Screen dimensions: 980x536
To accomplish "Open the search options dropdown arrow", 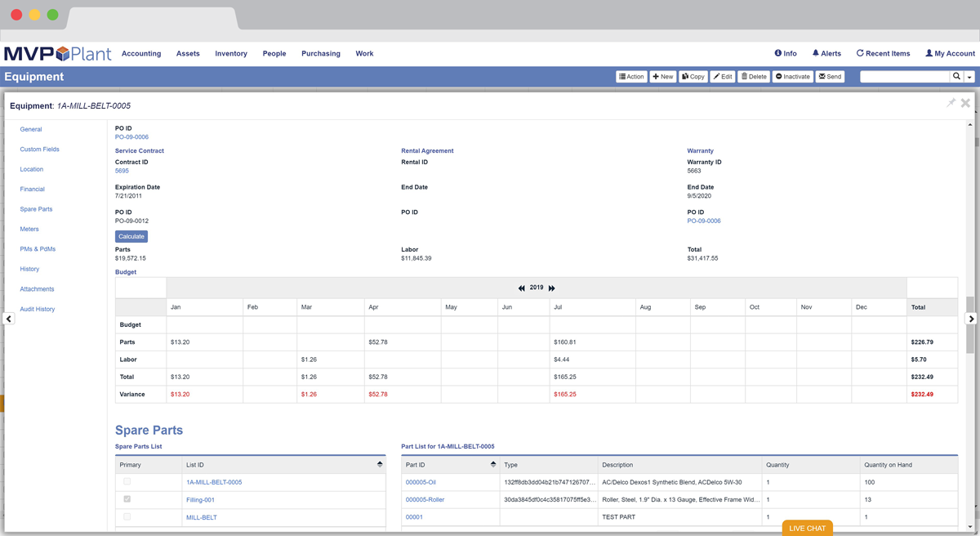I will pos(971,76).
